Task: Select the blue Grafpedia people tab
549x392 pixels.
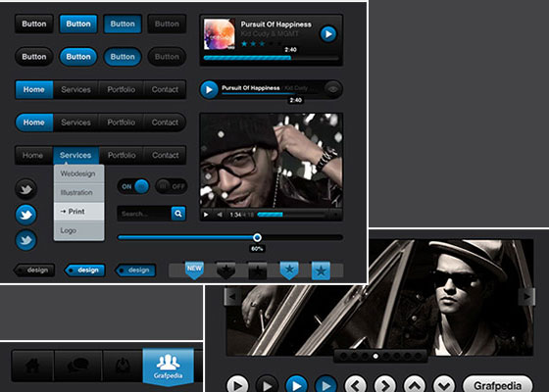Action: coord(168,367)
